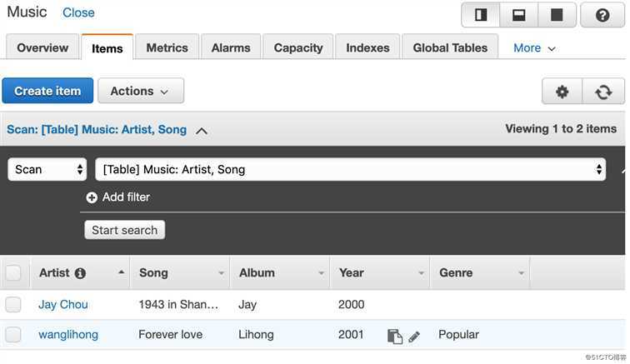Select the Jay Chou row checkbox
Viewport: 630px width, 364px height.
(13, 304)
